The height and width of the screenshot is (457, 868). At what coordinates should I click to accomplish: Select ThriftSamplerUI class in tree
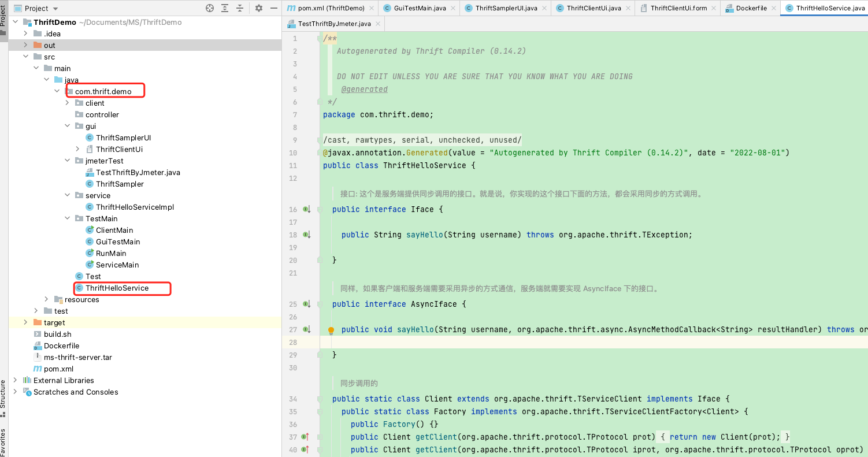tap(123, 138)
